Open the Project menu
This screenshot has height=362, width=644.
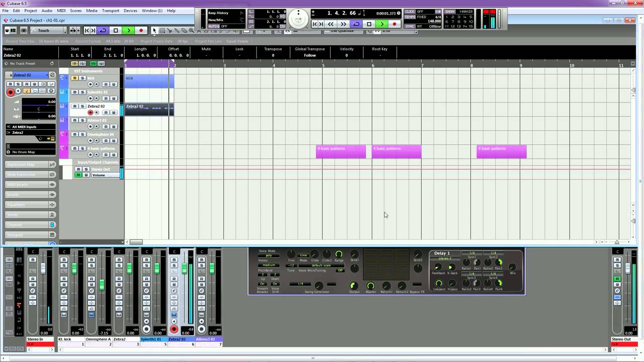31,11
